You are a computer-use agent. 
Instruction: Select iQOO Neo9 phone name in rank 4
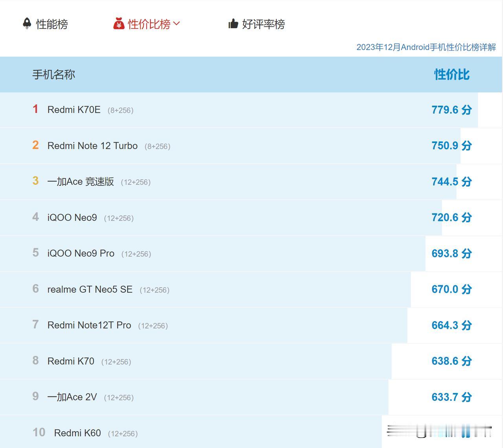click(72, 218)
